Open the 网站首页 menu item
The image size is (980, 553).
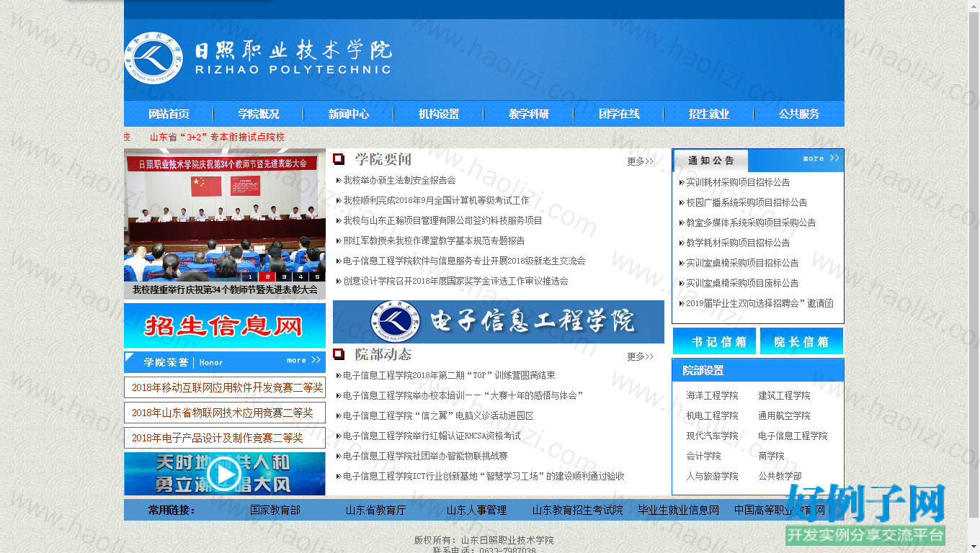(x=169, y=114)
